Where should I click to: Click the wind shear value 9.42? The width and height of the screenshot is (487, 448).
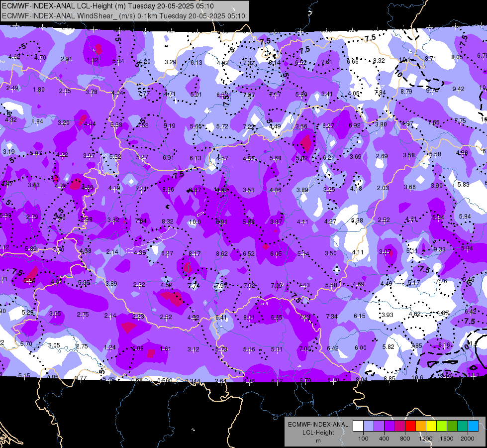point(459,89)
